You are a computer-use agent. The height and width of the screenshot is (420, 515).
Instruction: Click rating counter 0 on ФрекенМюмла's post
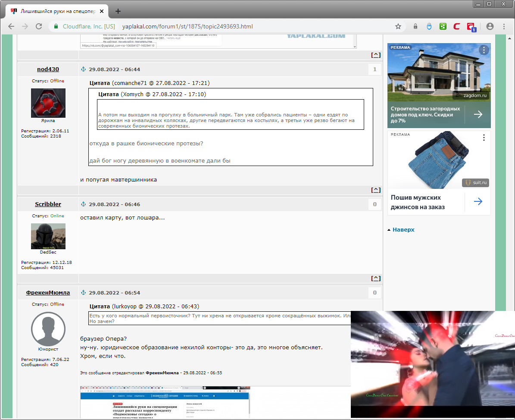pyautogui.click(x=375, y=293)
